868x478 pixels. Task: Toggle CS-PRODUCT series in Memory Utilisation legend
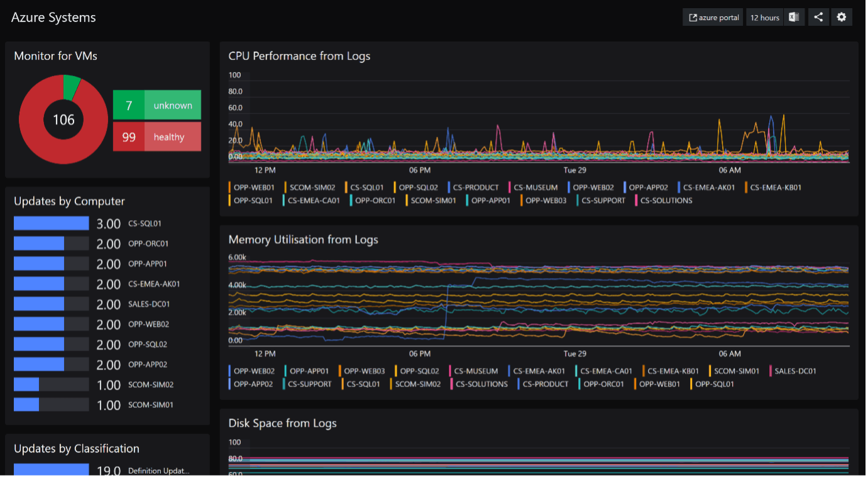click(543, 384)
